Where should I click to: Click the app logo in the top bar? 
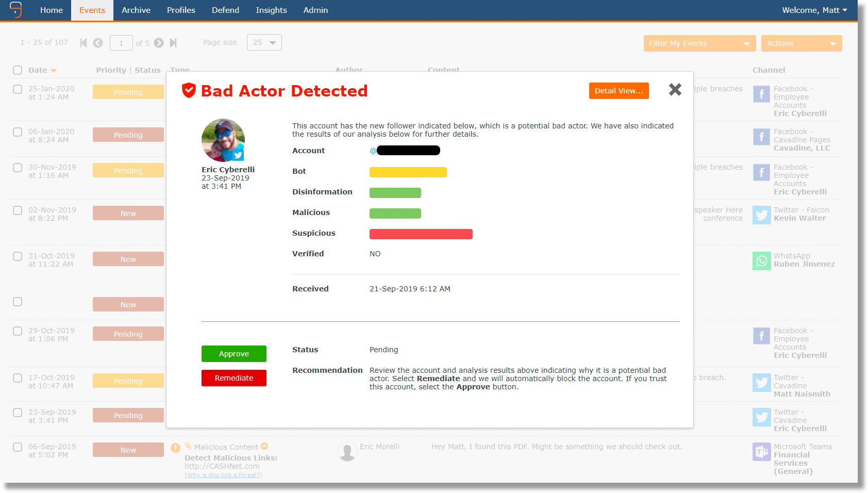[x=16, y=10]
